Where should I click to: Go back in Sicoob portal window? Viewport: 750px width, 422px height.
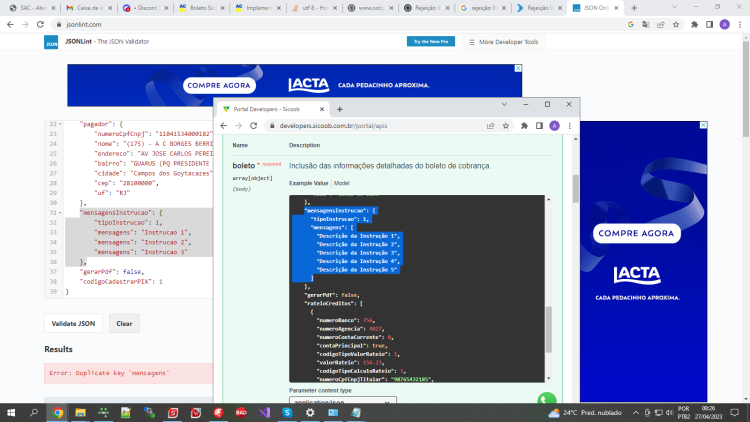pos(224,125)
